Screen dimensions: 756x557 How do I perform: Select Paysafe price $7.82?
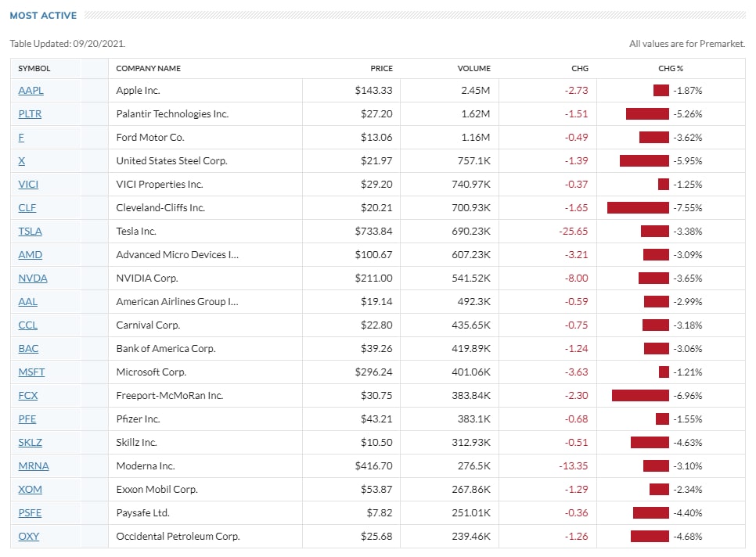tap(380, 512)
